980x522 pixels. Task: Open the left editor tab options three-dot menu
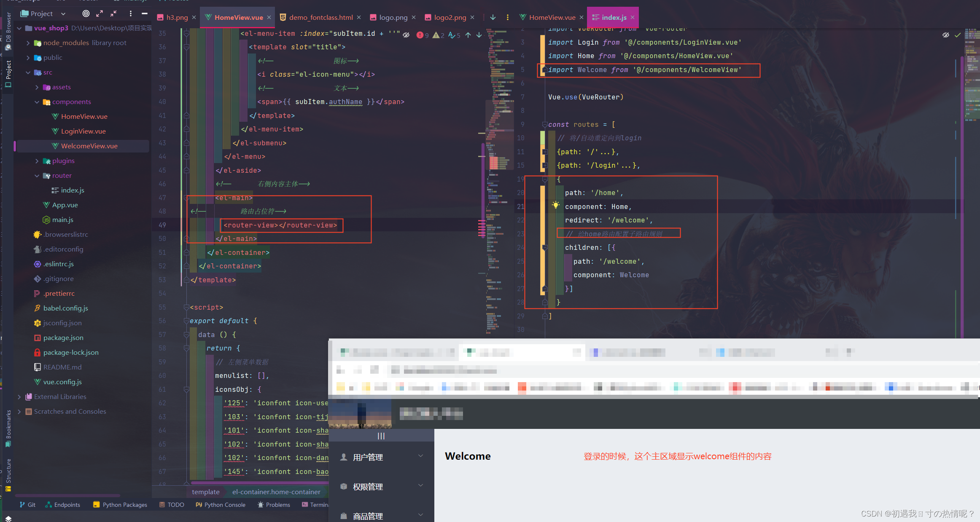[507, 17]
